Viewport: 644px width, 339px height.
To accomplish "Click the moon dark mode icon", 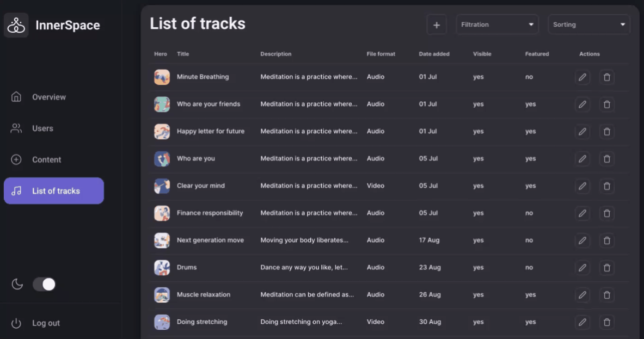I will 17,284.
